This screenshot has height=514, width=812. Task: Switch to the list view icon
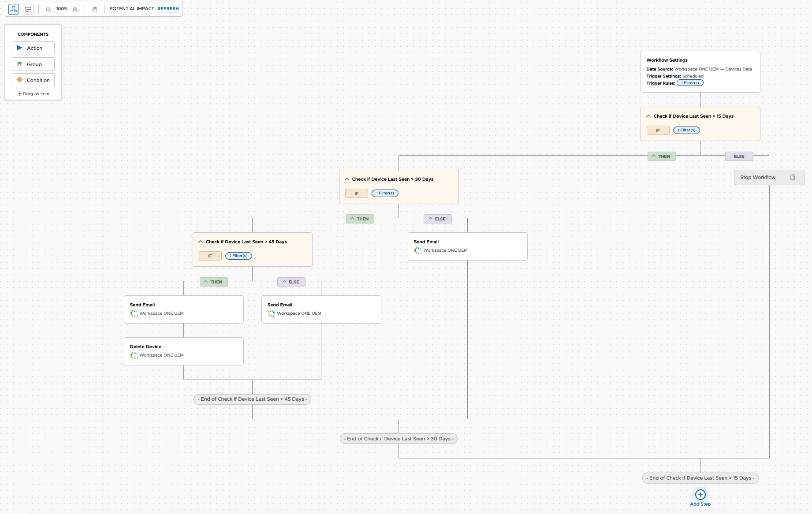point(28,9)
